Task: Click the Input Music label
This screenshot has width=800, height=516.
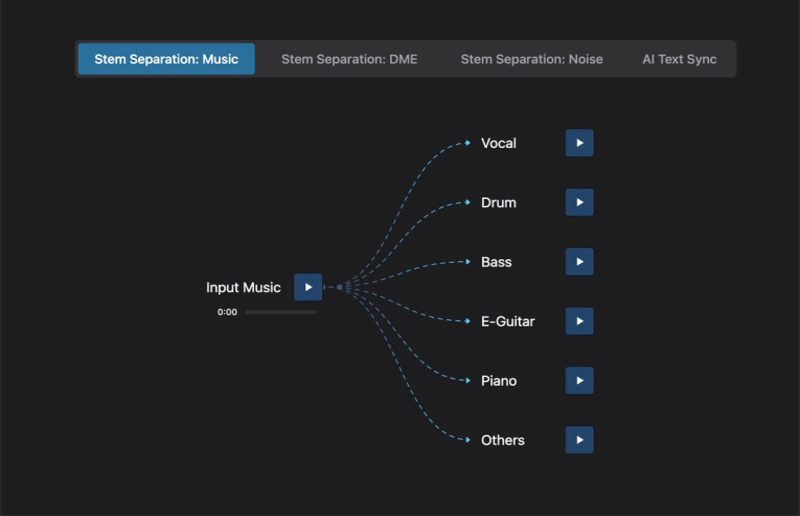Action: (243, 287)
